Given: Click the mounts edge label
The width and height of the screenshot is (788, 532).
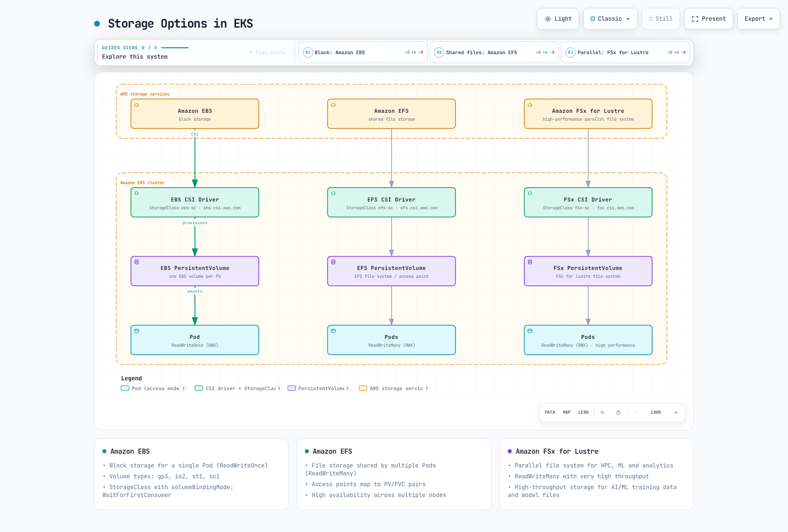Looking at the screenshot, I should (x=195, y=291).
